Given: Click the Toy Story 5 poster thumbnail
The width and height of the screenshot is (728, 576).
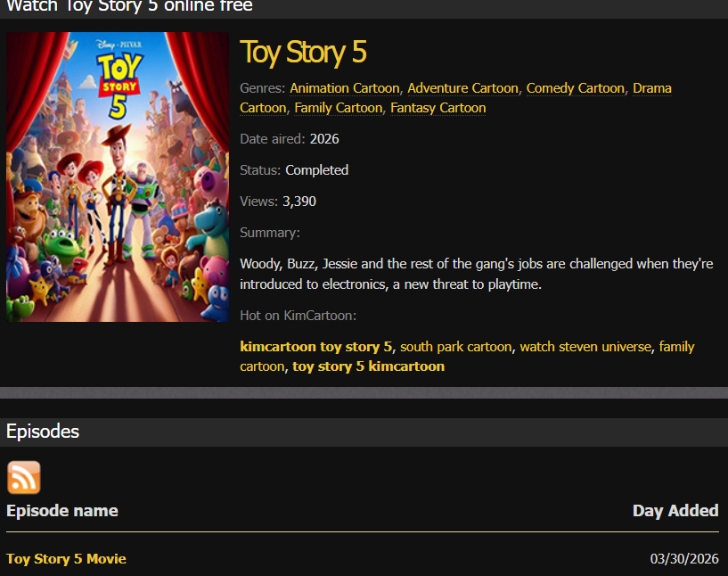Looking at the screenshot, I should 118,177.
